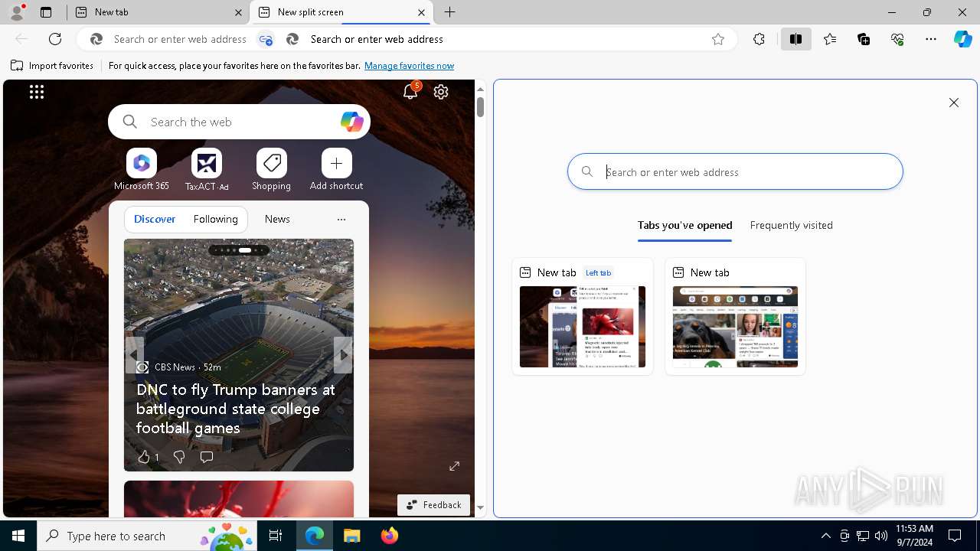Screen dimensions: 980x551
Task: Open the Collections toolbar icon
Action: click(864, 39)
